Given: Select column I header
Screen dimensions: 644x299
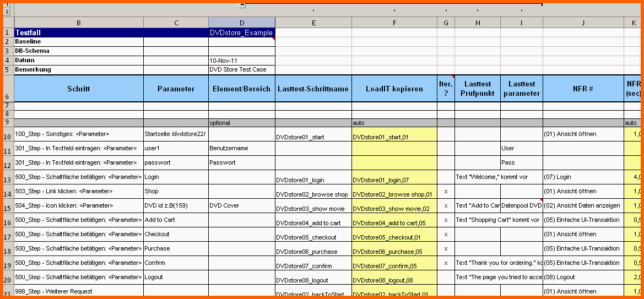Looking at the screenshot, I should [x=522, y=23].
